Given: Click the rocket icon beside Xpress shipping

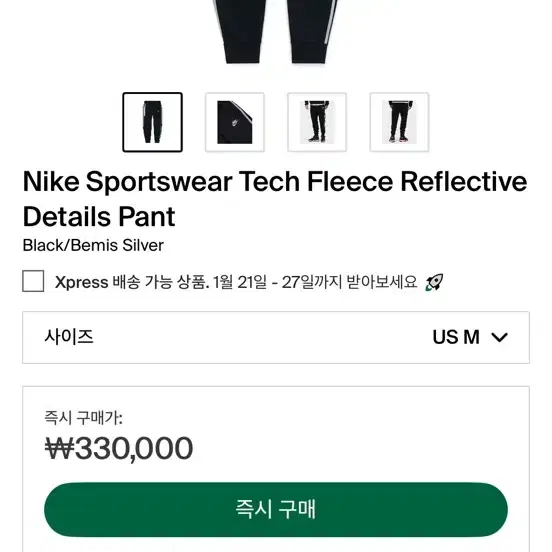Looking at the screenshot, I should 434,282.
